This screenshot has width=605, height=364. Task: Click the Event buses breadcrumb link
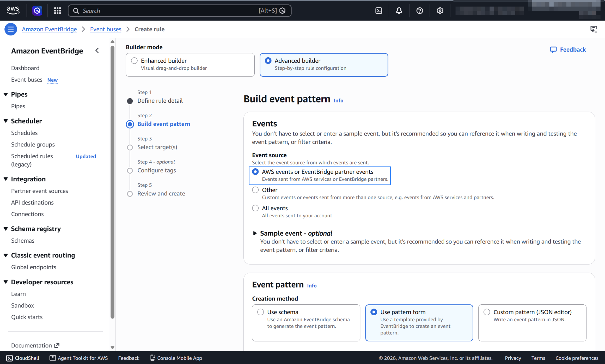tap(106, 29)
